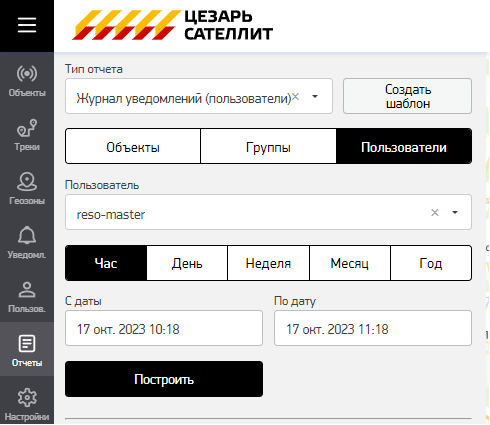The height and width of the screenshot is (425, 490).
Task: Open the Настройки gear settings
Action: click(27, 403)
